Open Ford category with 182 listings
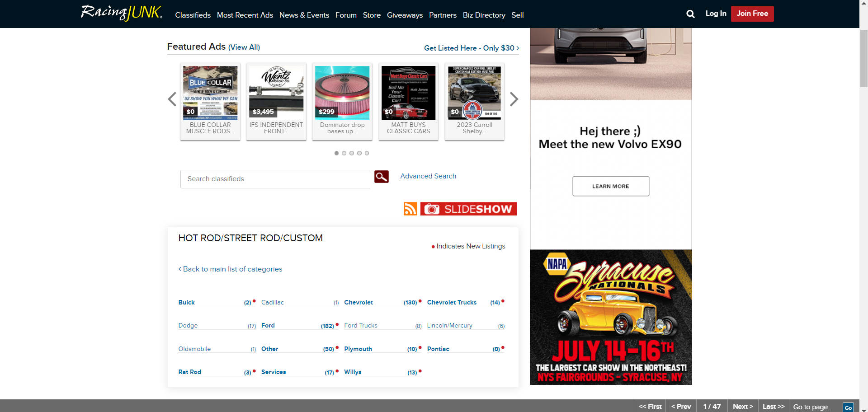The height and width of the screenshot is (412, 868). click(x=268, y=325)
